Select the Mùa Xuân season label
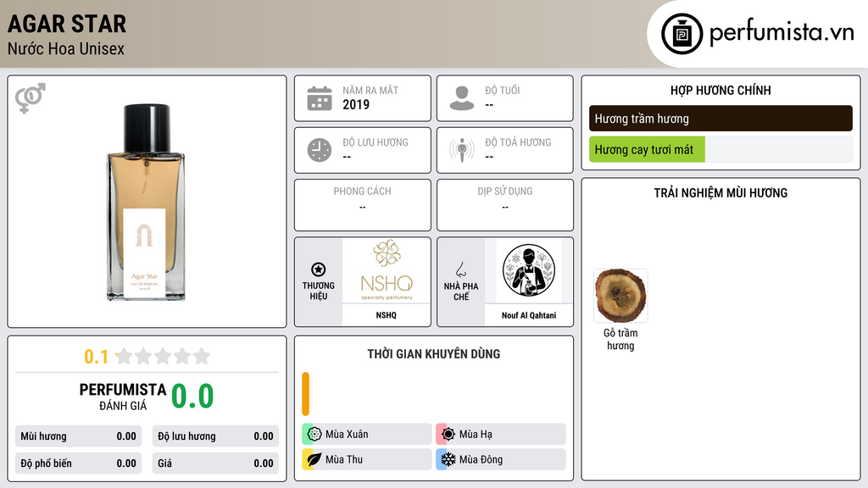868x488 pixels. pos(347,435)
